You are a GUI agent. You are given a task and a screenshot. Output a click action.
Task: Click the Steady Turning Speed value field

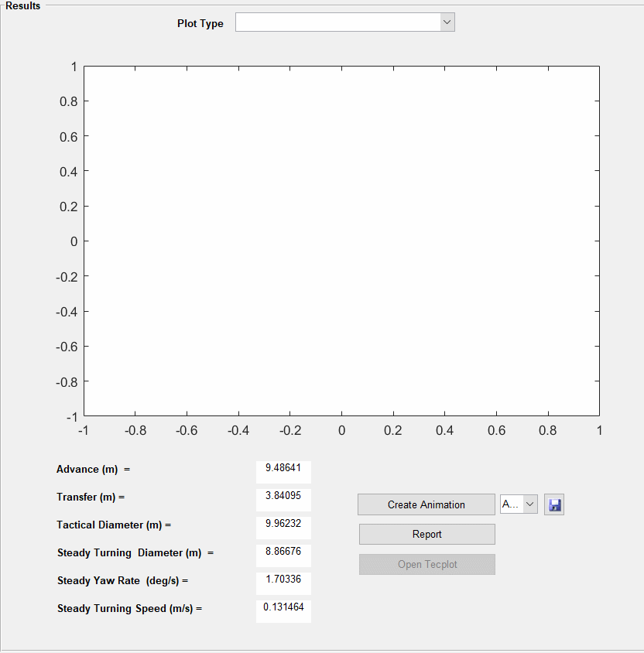click(283, 610)
